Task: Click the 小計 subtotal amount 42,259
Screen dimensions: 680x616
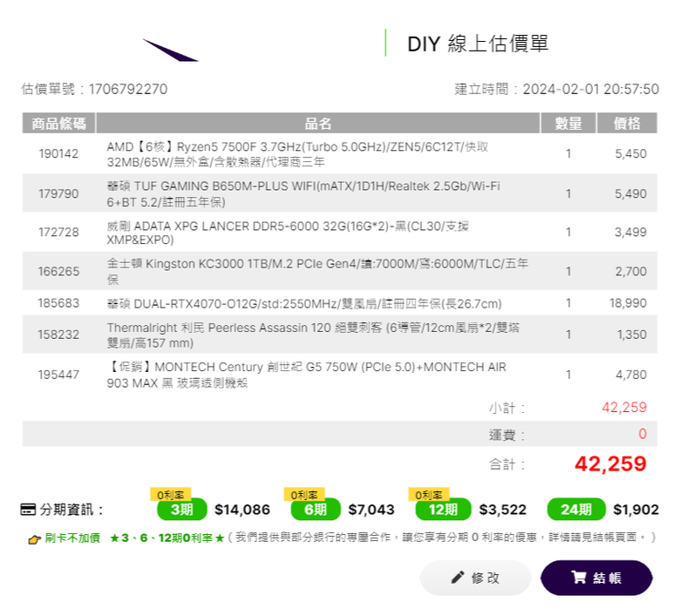Action: (x=624, y=407)
